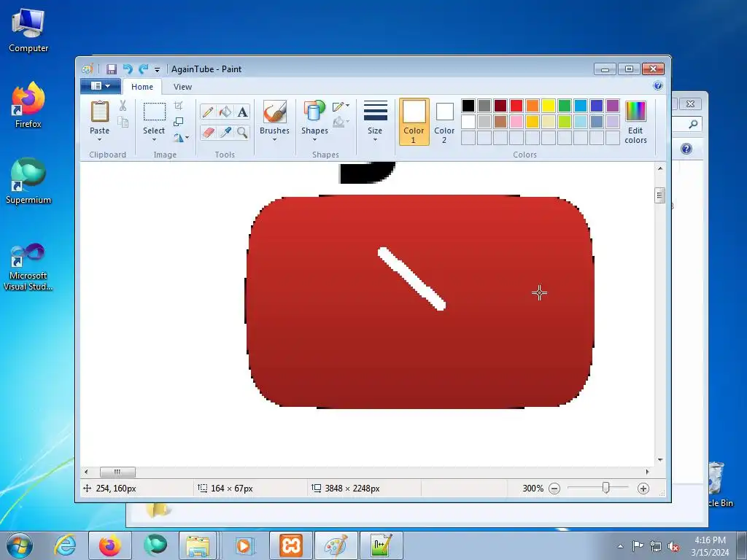Screen dimensions: 747x560
Task: Click the 300% zoom level text
Action: [533, 489]
